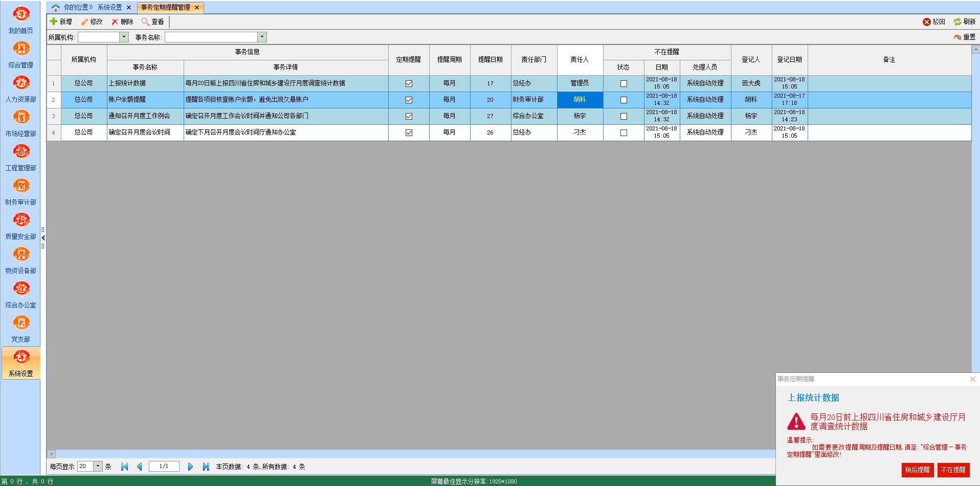
Task: Click the 删除 (delete) toolbar icon
Action: 115,21
